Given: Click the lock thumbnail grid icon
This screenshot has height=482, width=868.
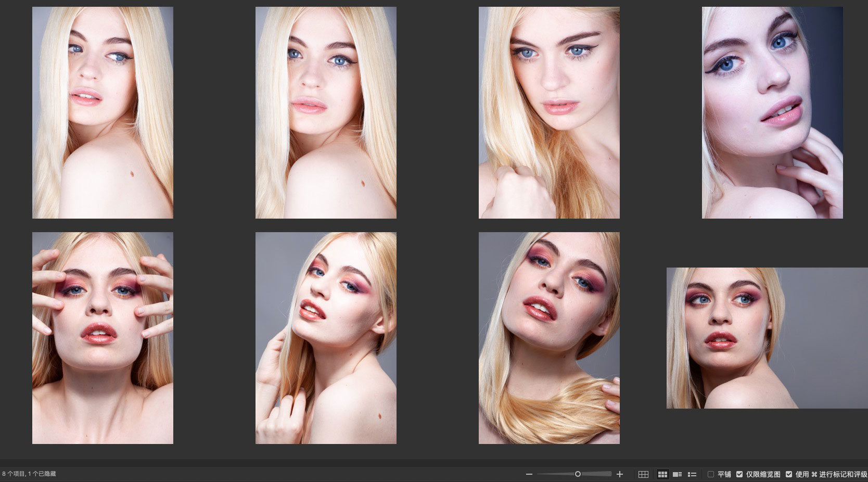Looking at the screenshot, I should pyautogui.click(x=643, y=474).
